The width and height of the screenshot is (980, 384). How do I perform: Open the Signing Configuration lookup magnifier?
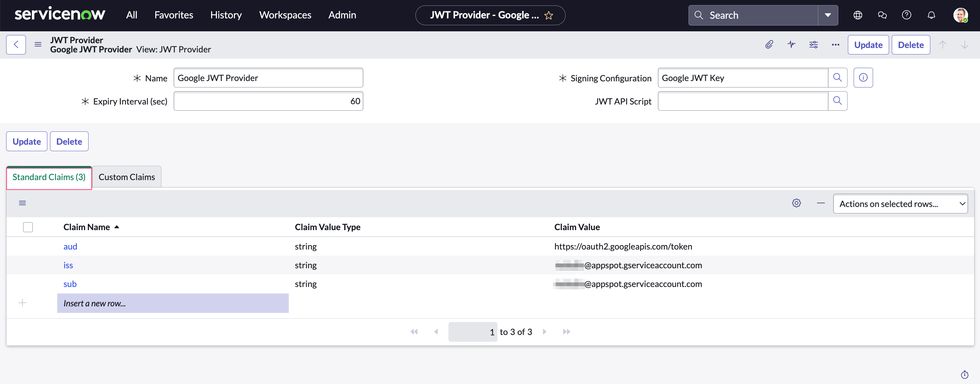838,78
